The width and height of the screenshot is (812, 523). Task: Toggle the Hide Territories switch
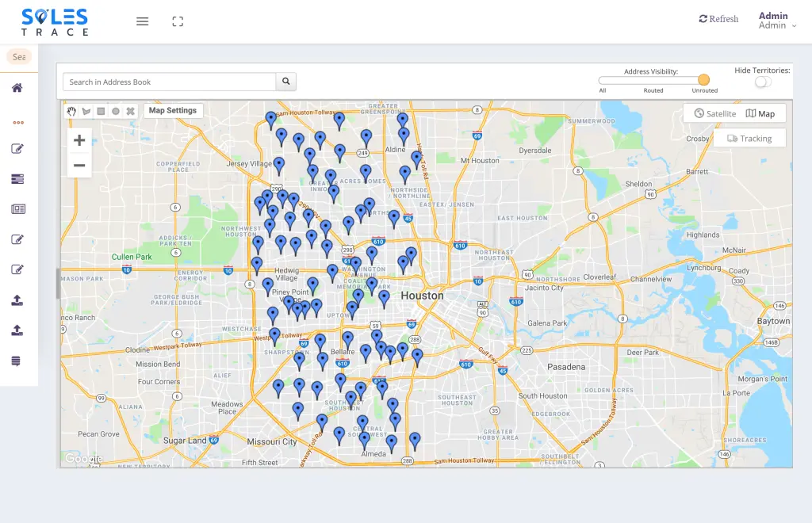(x=763, y=82)
